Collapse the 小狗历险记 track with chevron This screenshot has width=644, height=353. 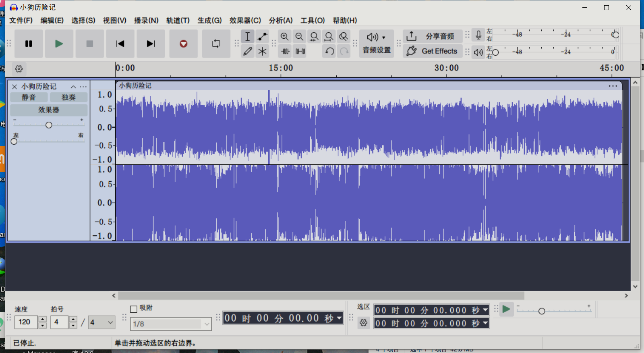73,87
